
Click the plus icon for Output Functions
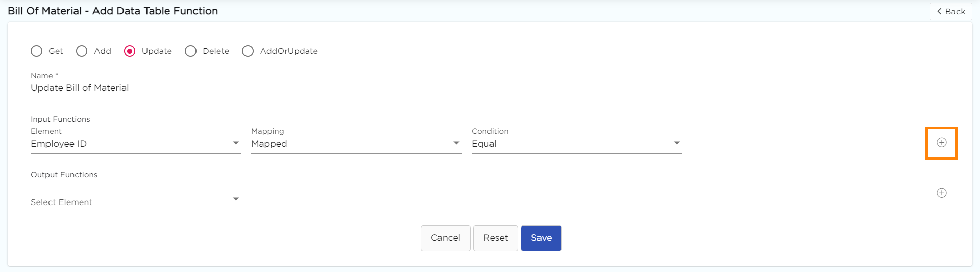point(942,193)
